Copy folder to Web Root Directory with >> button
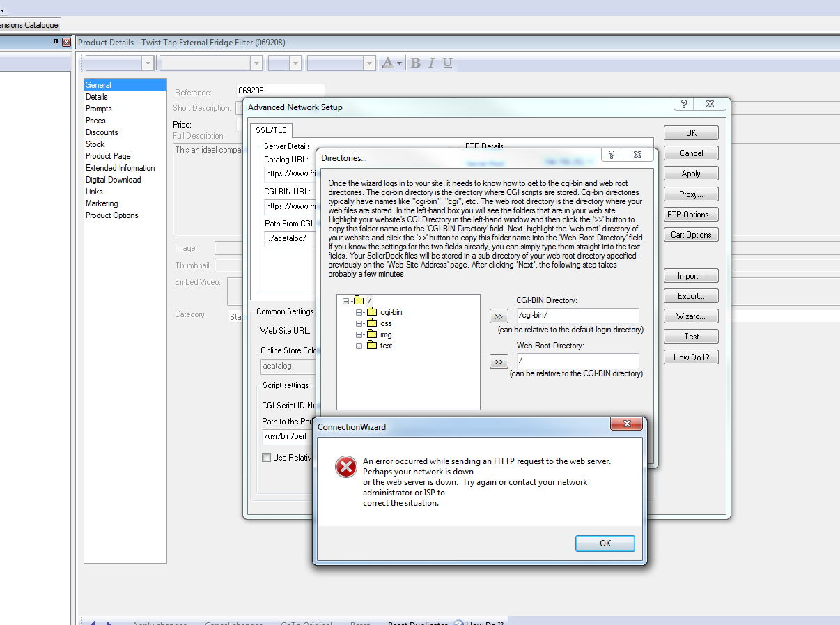Screen dimensions: 840x625 [499, 362]
